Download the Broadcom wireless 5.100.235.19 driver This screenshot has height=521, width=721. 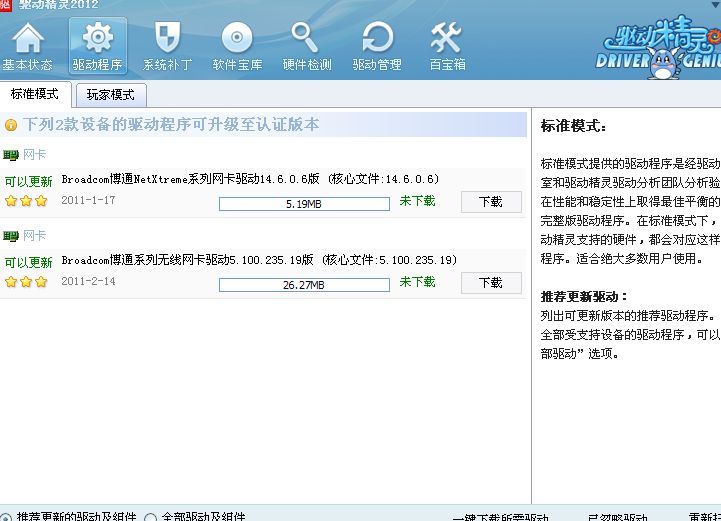point(491,283)
